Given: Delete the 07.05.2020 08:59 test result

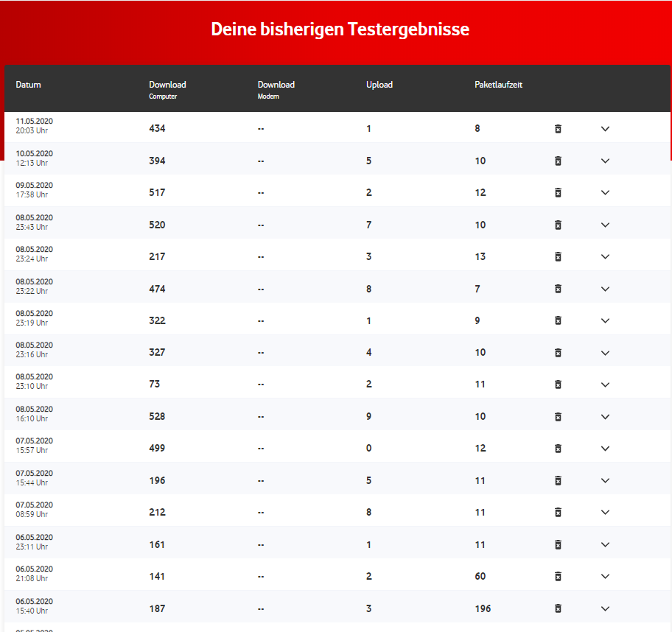Looking at the screenshot, I should [558, 513].
